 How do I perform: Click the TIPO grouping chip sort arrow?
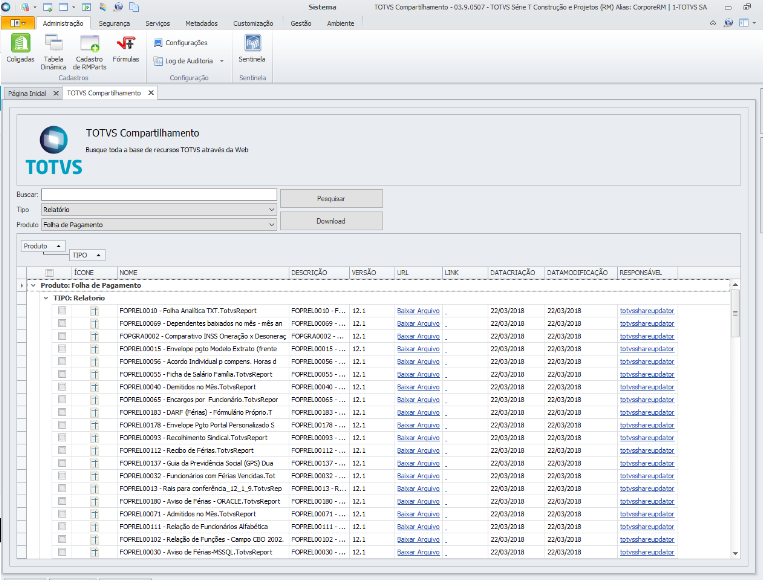click(x=98, y=255)
